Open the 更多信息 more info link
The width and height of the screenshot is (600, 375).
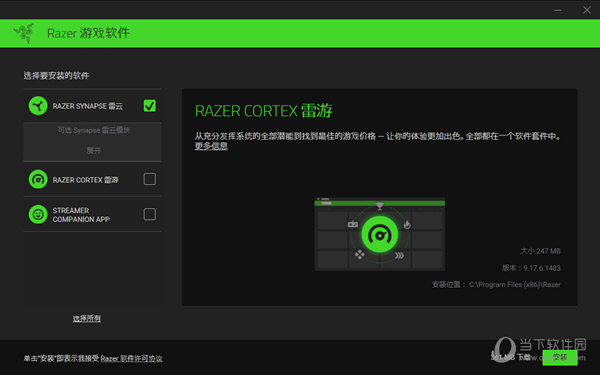(x=211, y=146)
